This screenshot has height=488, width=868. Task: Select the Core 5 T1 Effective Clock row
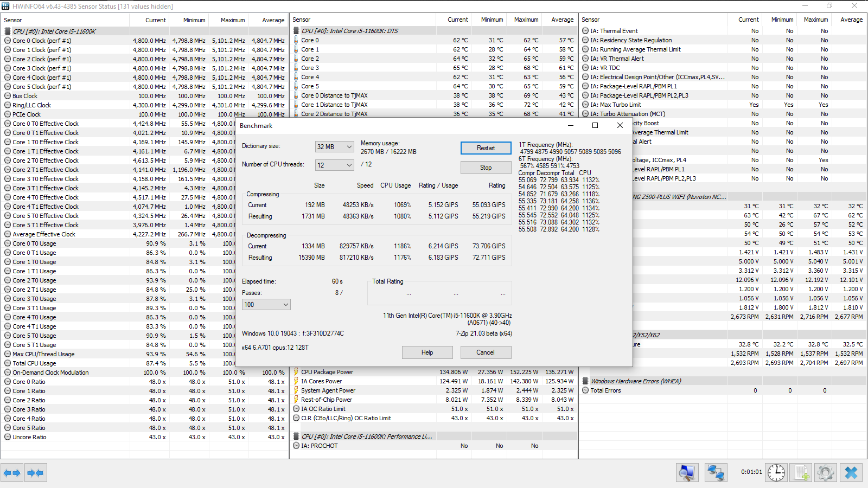click(118, 225)
